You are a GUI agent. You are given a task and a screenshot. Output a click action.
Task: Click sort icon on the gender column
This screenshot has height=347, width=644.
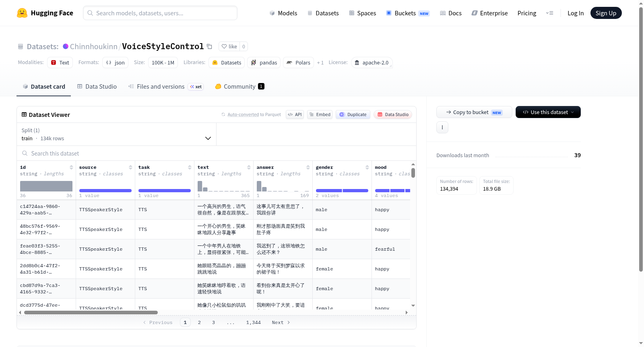point(367,167)
